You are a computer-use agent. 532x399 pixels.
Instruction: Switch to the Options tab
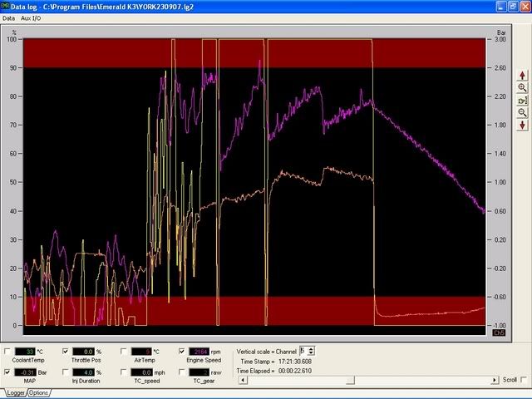pyautogui.click(x=38, y=392)
